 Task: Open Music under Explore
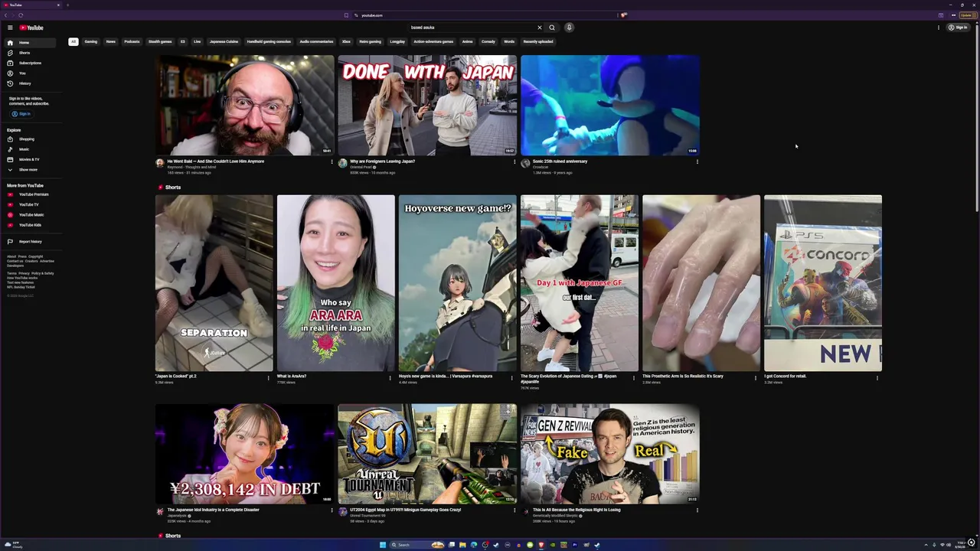click(x=28, y=149)
